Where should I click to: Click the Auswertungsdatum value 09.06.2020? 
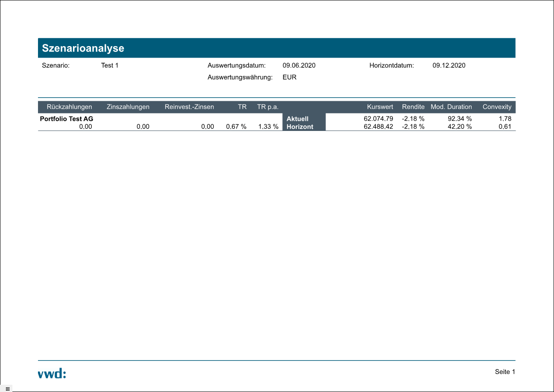point(299,66)
